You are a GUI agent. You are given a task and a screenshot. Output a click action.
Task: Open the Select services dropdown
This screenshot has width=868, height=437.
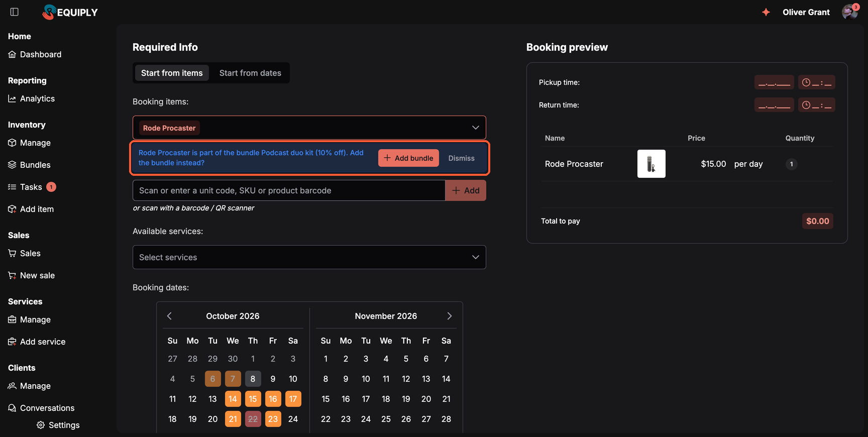(x=309, y=257)
